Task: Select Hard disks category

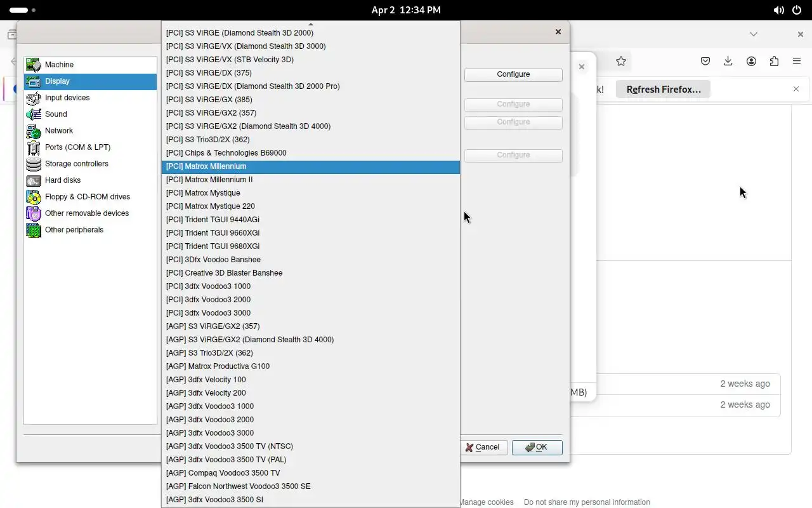Action: pyautogui.click(x=90, y=180)
